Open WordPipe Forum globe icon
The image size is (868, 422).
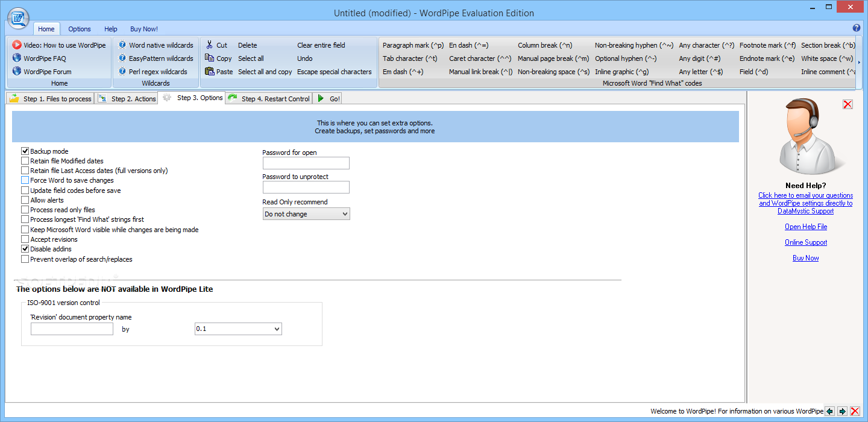click(x=17, y=72)
